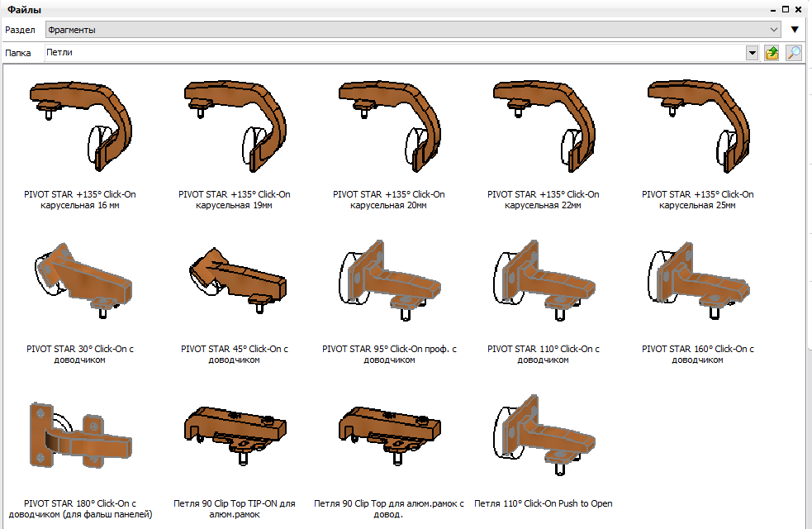Select PIVOT STAR 45° Click-On hinge thumbnail
This screenshot has height=529, width=812.
click(238, 280)
